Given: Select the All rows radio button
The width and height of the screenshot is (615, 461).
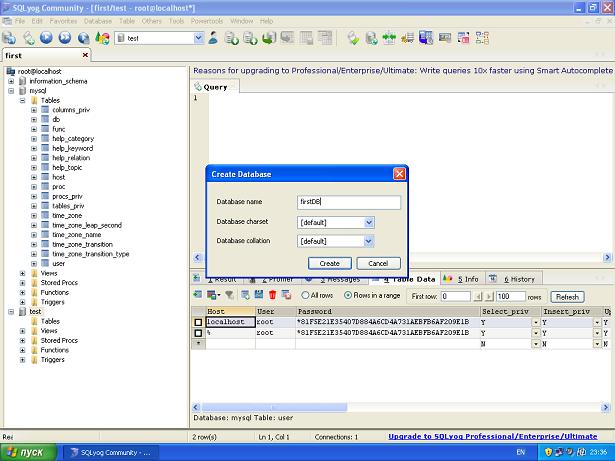Looking at the screenshot, I should click(305, 295).
